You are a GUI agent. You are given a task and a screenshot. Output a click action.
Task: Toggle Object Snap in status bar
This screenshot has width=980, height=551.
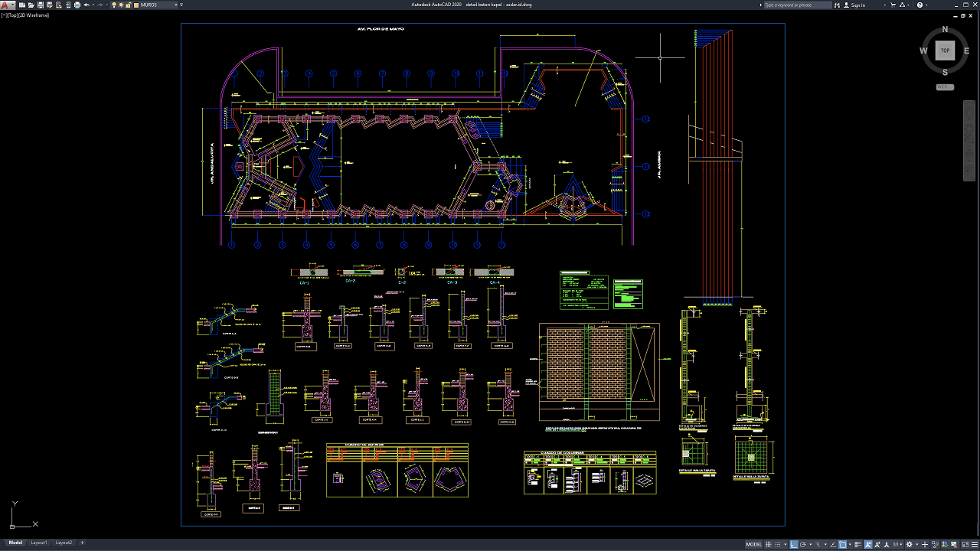click(x=843, y=544)
